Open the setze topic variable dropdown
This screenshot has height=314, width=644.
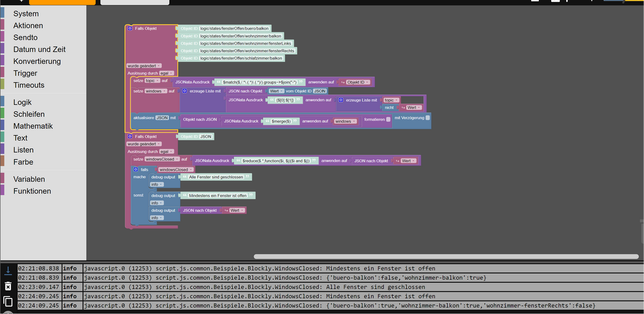pyautogui.click(x=152, y=81)
